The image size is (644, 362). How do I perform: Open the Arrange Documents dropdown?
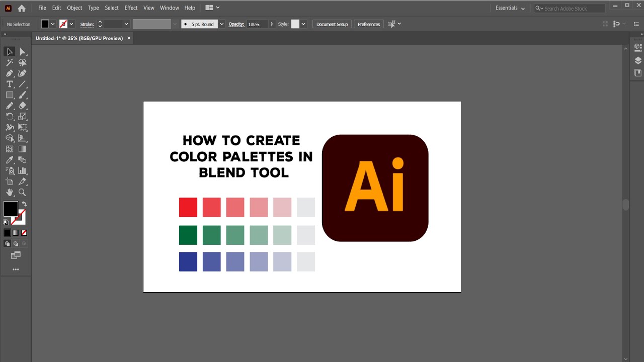(213, 8)
